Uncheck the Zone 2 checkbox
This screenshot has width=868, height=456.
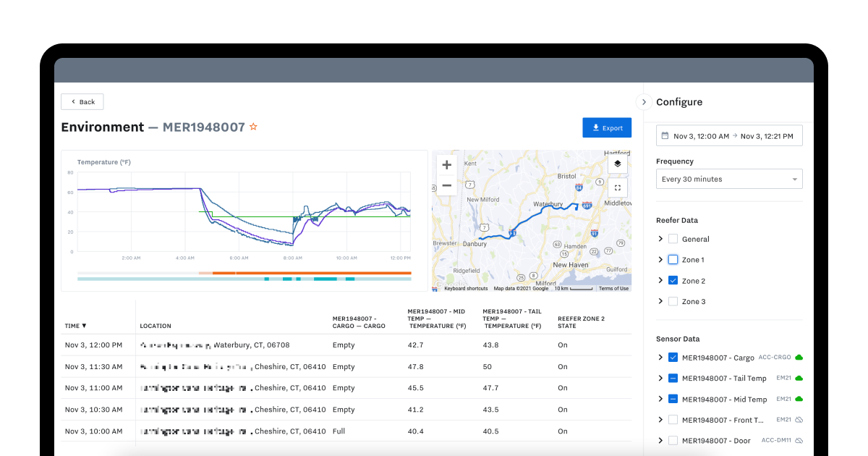(x=673, y=280)
